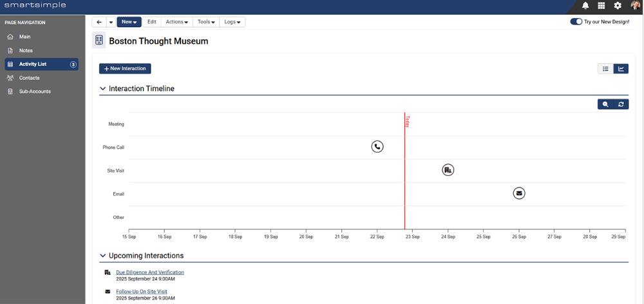This screenshot has height=304, width=644.
Task: Click the Main home icon
Action: point(10,37)
